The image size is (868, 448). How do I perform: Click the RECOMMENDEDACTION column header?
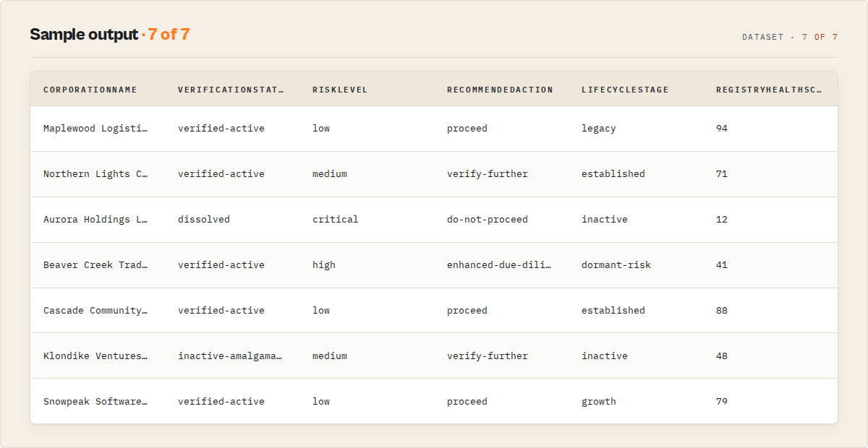point(500,90)
